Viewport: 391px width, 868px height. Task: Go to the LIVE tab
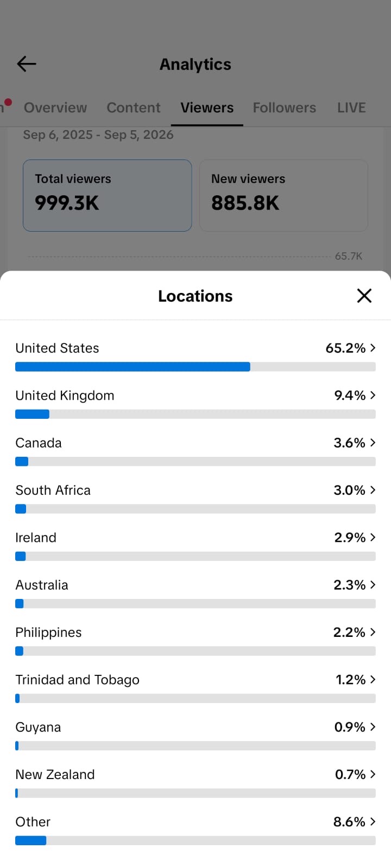coord(351,107)
